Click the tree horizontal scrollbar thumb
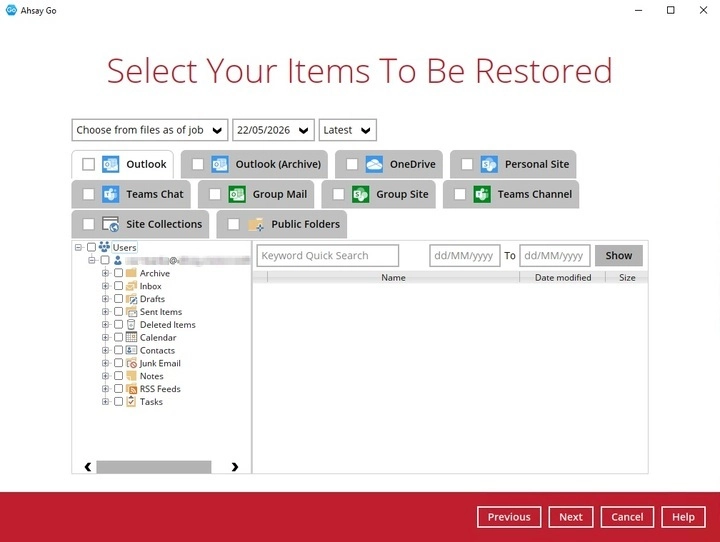720x542 pixels. point(154,467)
